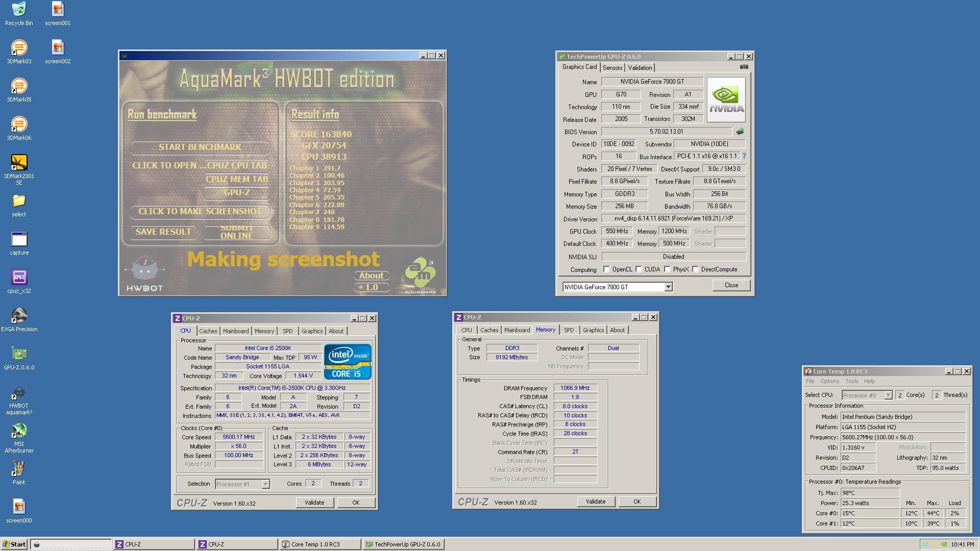
Task: Launch the 3DMark05 shortcut
Action: coord(19,90)
